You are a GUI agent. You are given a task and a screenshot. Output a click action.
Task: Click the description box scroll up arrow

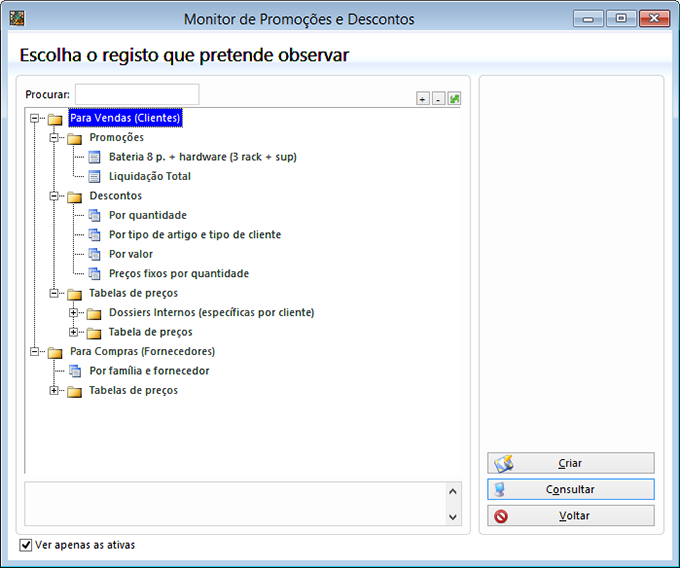coord(453,492)
